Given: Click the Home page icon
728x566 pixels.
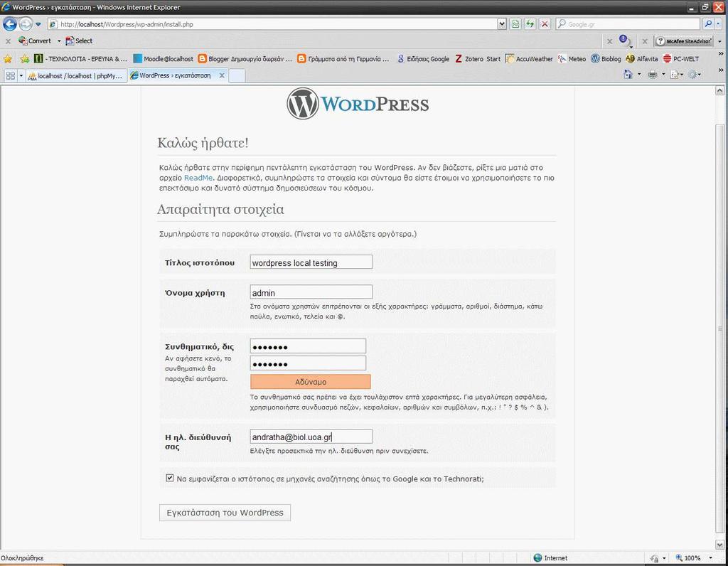Looking at the screenshot, I should [x=628, y=74].
